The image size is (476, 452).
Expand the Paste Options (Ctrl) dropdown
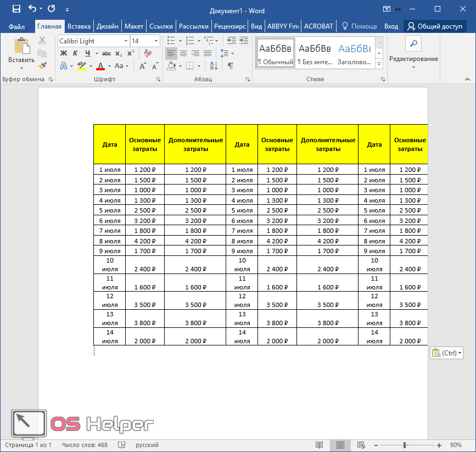coord(446,353)
